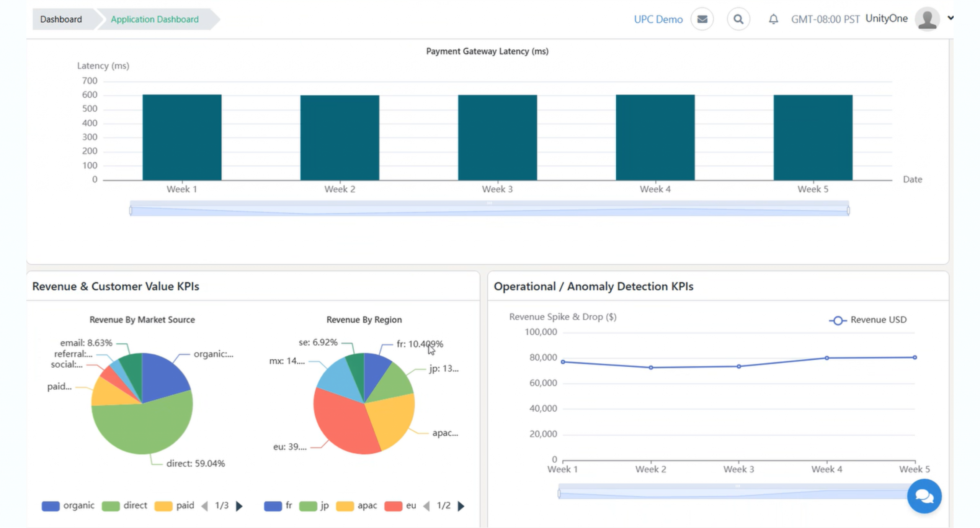Go to previous page of region legend
This screenshot has width=980, height=528.
[426, 506]
